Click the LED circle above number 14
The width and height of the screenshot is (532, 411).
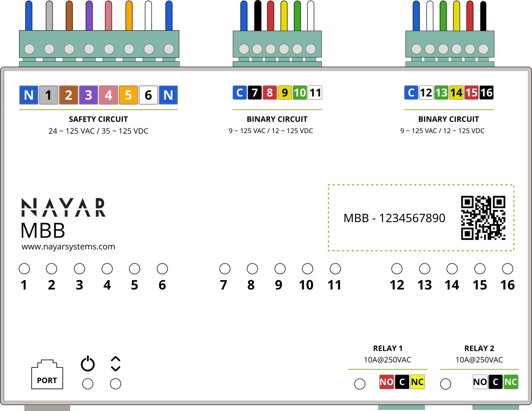click(452, 269)
